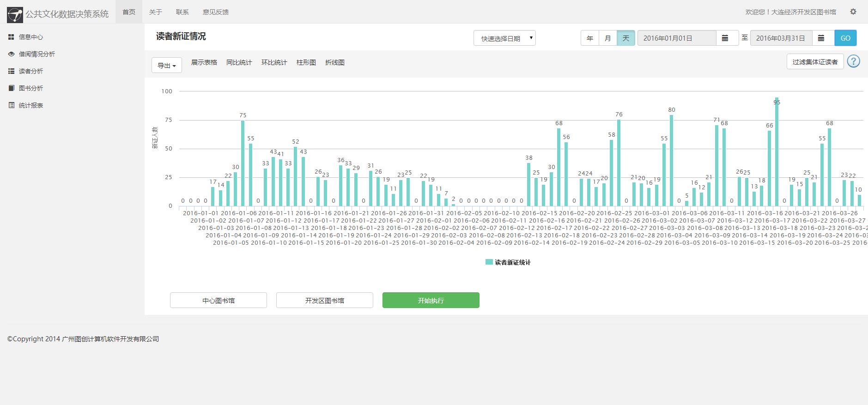Click the settings gear icon
This screenshot has height=405, width=868.
(853, 12)
